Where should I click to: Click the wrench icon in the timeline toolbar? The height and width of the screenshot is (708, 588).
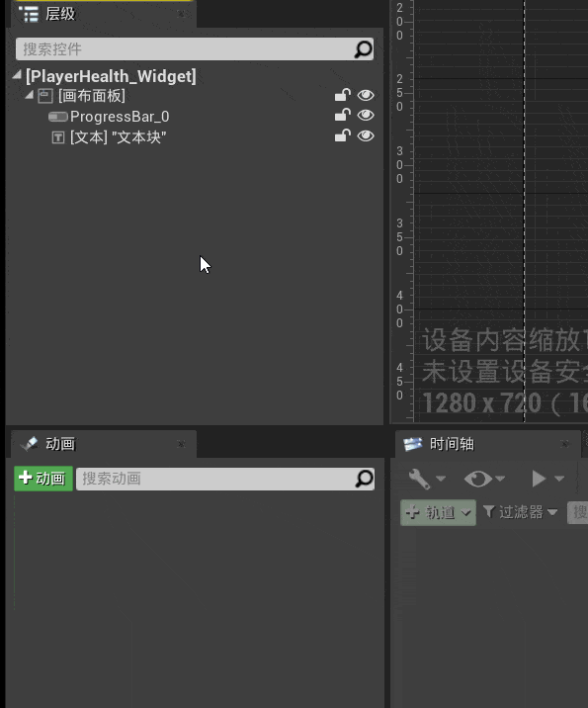419,479
